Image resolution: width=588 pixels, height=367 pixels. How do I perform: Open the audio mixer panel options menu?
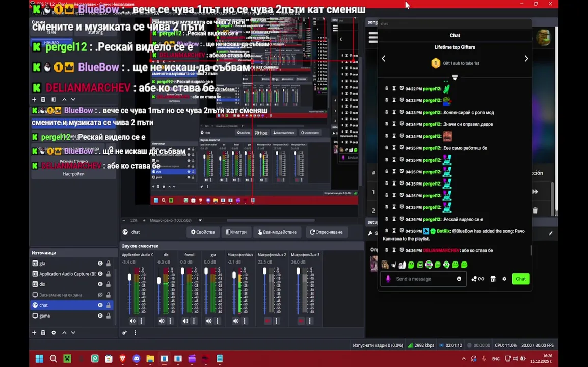point(135,333)
